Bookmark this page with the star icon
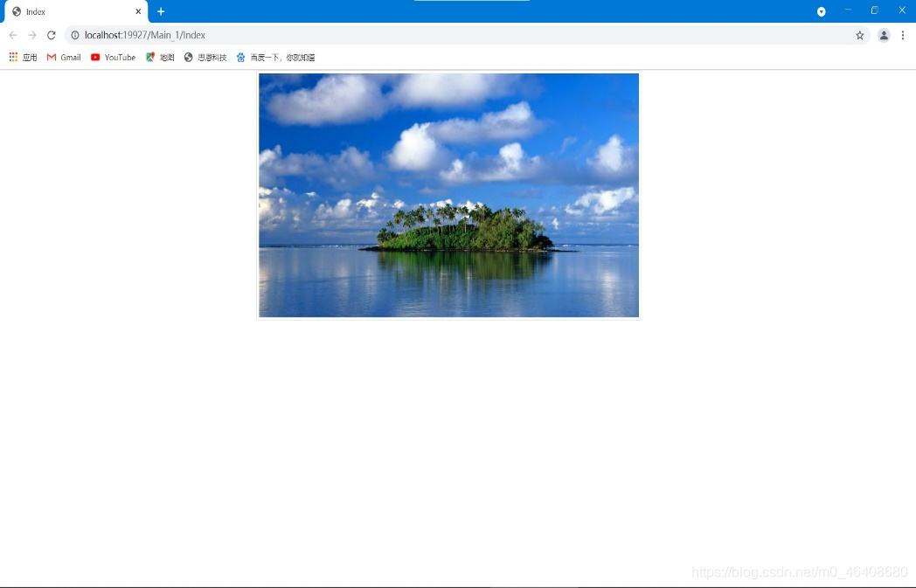Viewport: 916px width, 588px height. (x=860, y=35)
